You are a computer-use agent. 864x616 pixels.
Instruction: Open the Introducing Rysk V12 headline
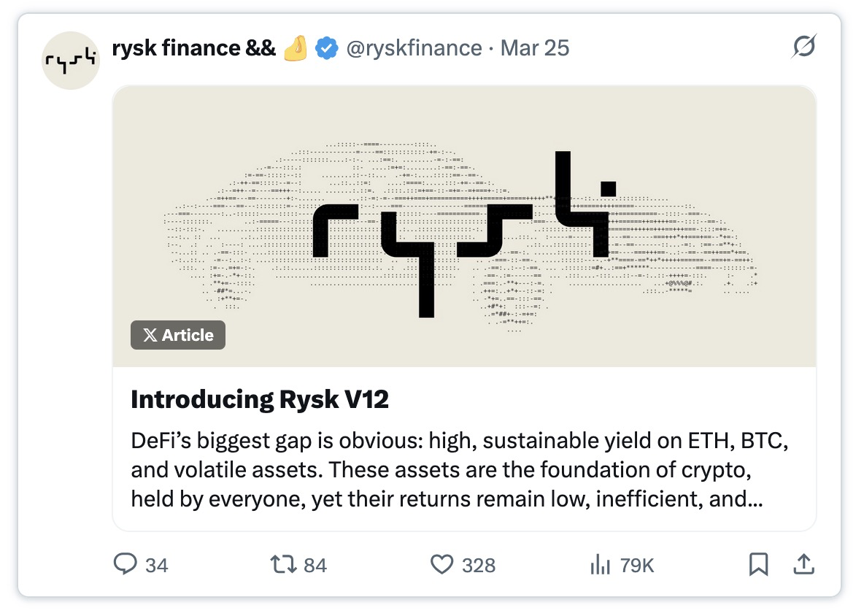[x=260, y=399]
